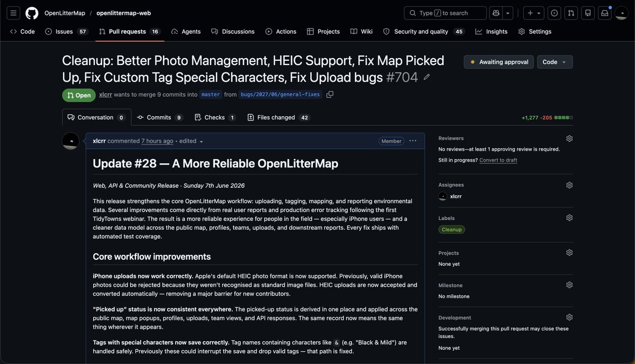Image resolution: width=635 pixels, height=364 pixels.
Task: Click the diffstat +1,277 −205 indicator
Action: pyautogui.click(x=547, y=117)
